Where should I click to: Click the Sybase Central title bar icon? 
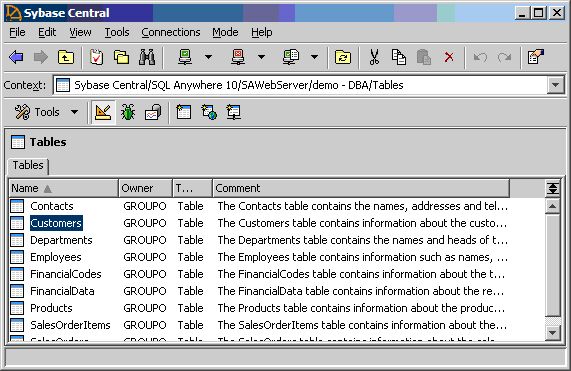coord(13,13)
